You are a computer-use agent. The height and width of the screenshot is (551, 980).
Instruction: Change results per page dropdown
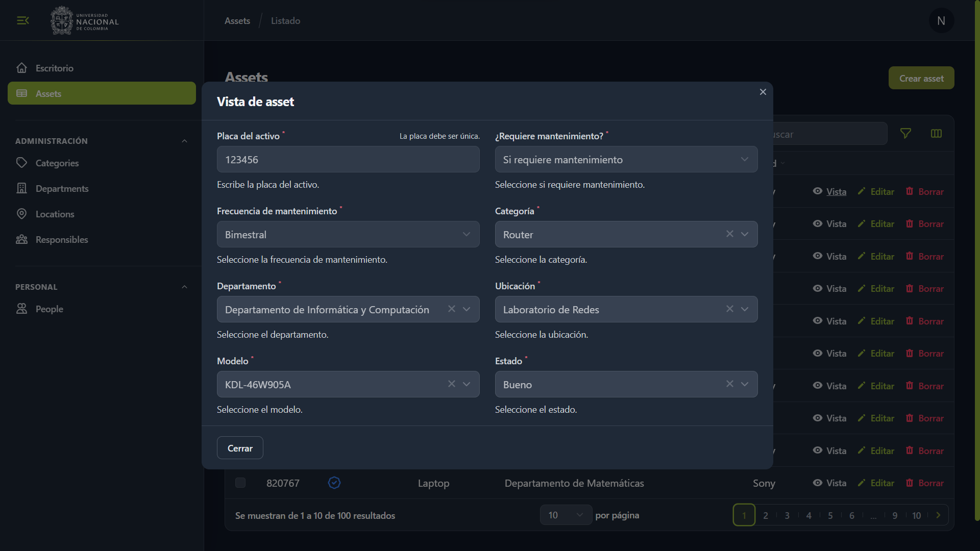566,515
